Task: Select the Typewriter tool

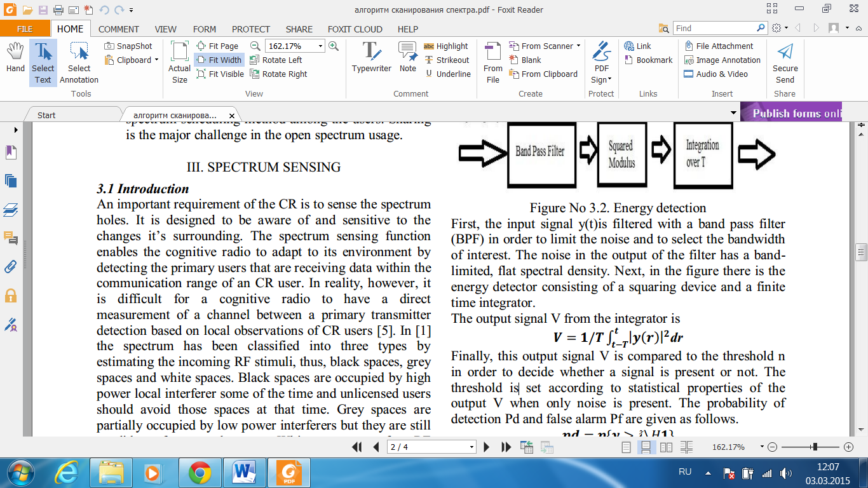Action: [372, 57]
